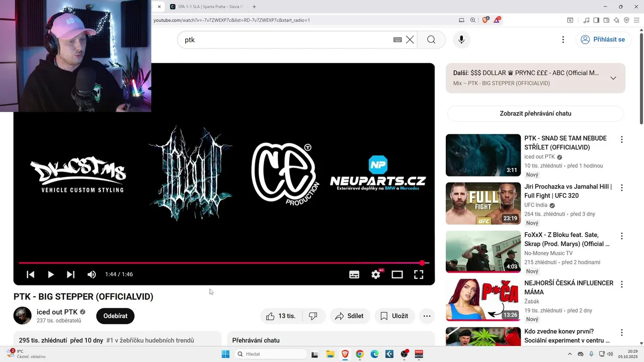Open the Brave media playlist music icon
Screen dimensions: 644x362
[x=586, y=20]
